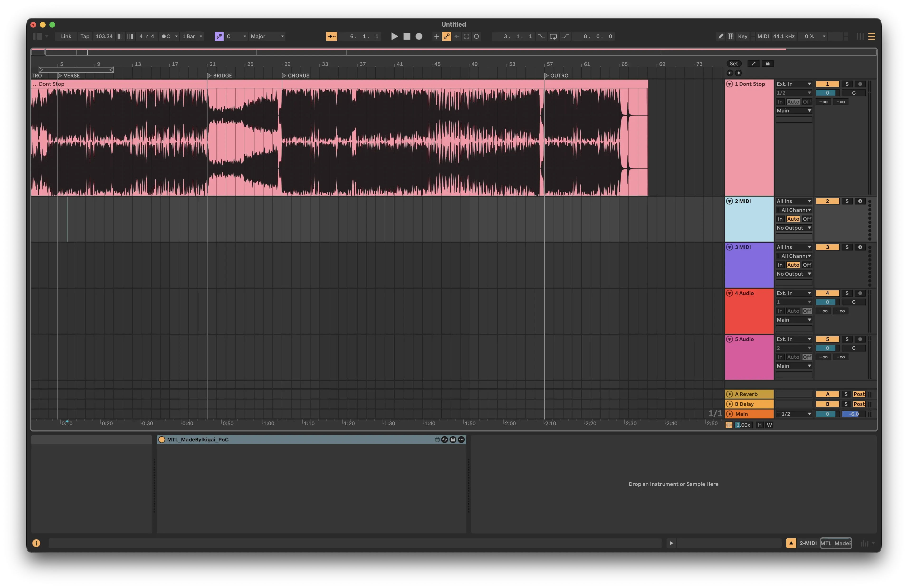The height and width of the screenshot is (588, 908).
Task: Click the hot-swap icon on MTL_MadeByIkigai_PoC device
Action: click(x=445, y=439)
